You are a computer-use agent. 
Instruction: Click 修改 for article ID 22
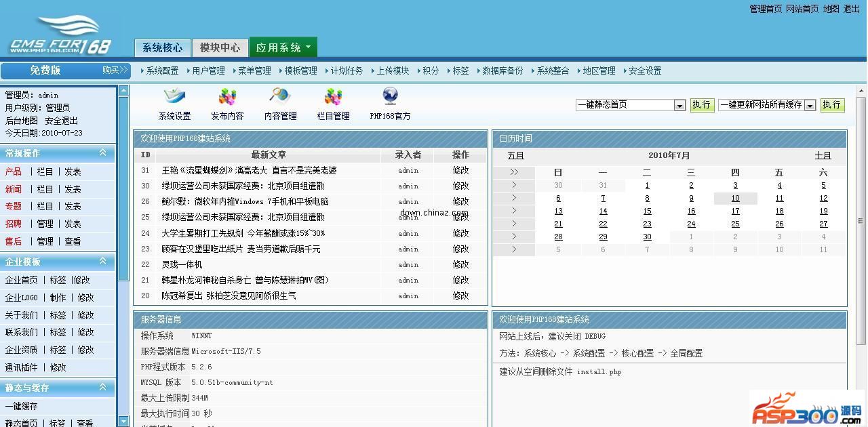[460, 264]
